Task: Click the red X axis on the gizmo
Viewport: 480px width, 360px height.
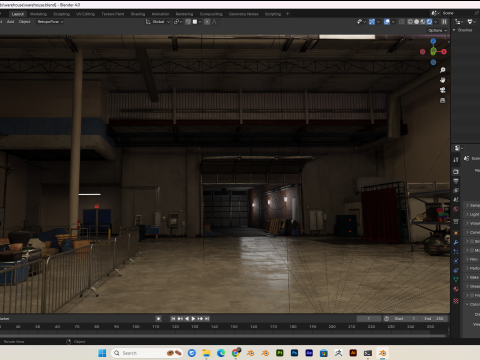Action: pyautogui.click(x=444, y=52)
